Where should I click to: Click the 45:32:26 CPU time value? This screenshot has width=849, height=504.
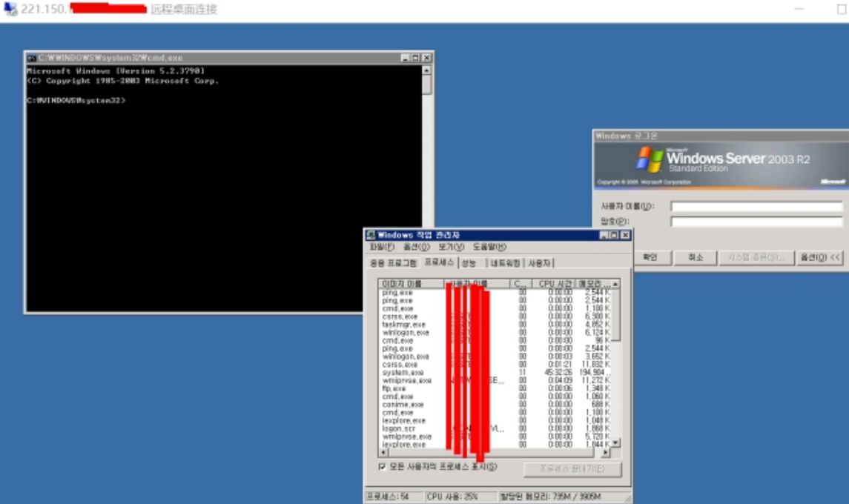[x=558, y=373]
